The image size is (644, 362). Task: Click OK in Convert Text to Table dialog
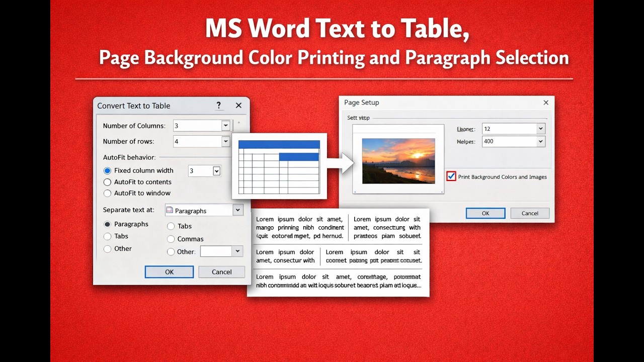click(169, 272)
